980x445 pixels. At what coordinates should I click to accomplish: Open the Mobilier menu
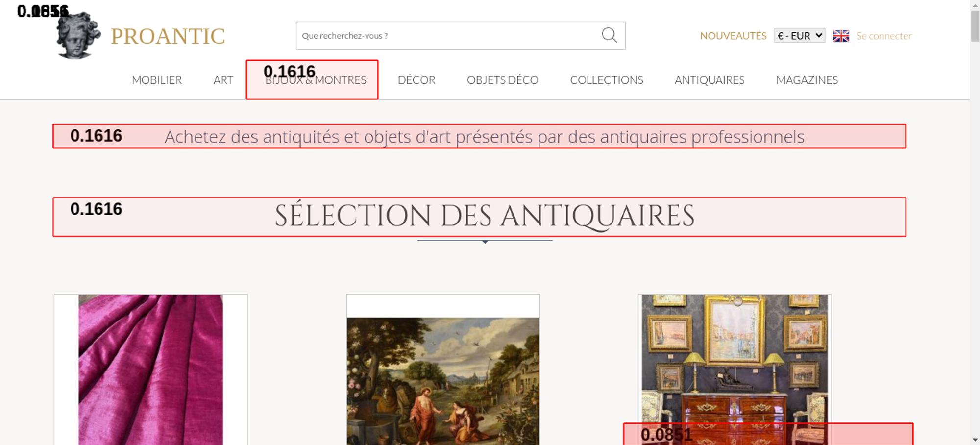(156, 80)
